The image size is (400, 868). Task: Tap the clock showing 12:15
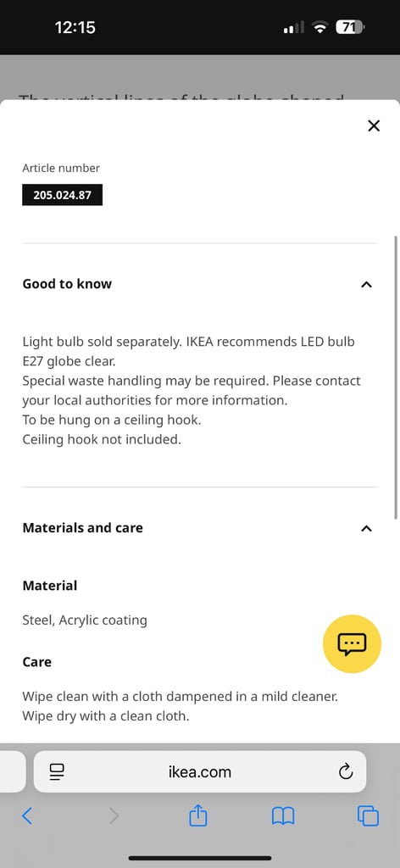pyautogui.click(x=75, y=27)
